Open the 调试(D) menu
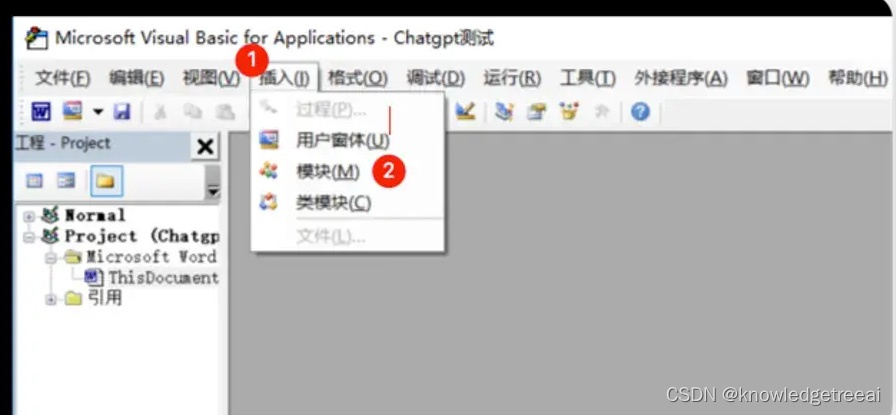The height and width of the screenshot is (415, 896). tap(435, 78)
